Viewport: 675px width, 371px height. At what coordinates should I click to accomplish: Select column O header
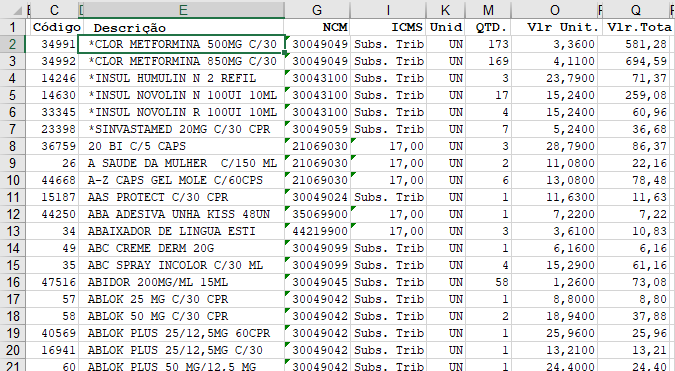pos(554,10)
